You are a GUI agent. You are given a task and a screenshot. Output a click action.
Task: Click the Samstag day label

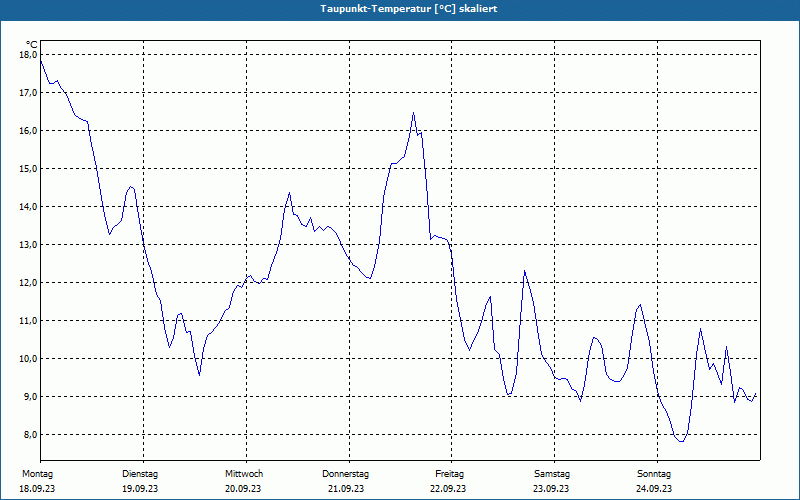552,474
